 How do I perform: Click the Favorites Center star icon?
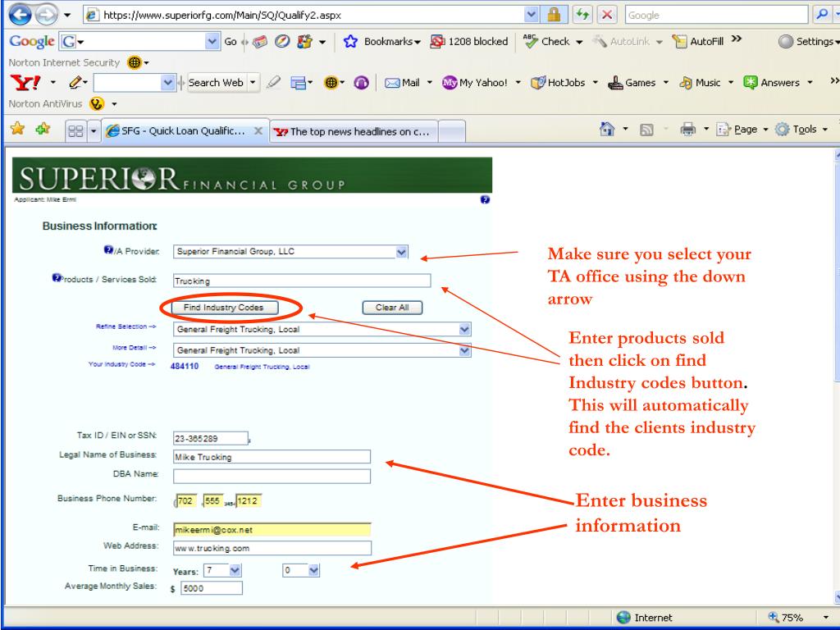click(18, 129)
